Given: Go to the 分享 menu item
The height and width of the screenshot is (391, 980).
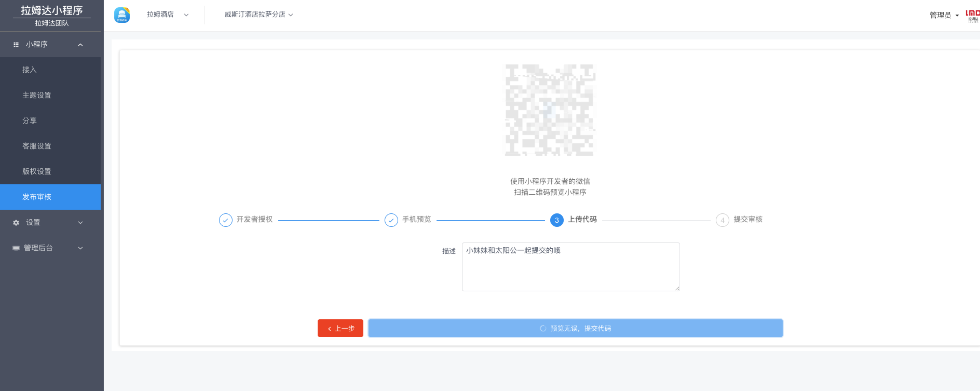Looking at the screenshot, I should (50, 121).
